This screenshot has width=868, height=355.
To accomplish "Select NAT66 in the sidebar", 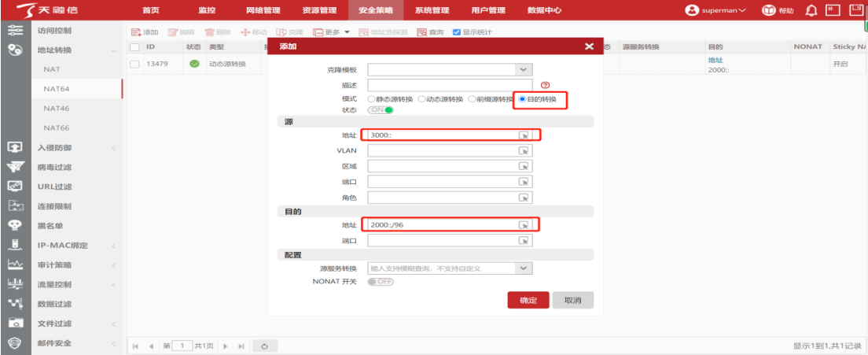I will [57, 128].
